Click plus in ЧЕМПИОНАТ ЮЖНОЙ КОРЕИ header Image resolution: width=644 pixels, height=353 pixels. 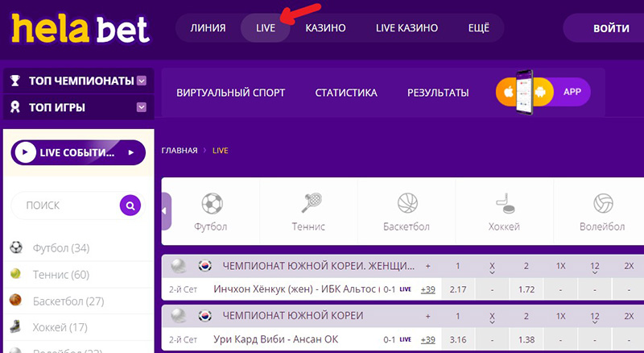(428, 316)
